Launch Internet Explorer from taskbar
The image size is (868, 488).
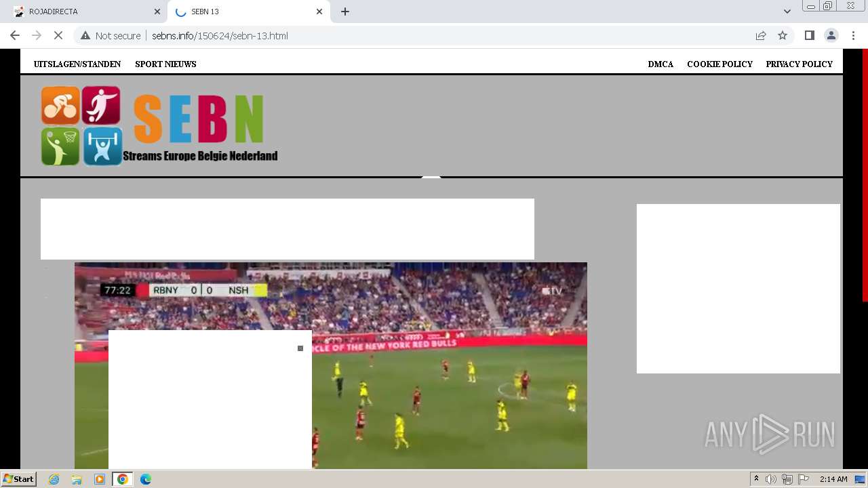(x=54, y=479)
